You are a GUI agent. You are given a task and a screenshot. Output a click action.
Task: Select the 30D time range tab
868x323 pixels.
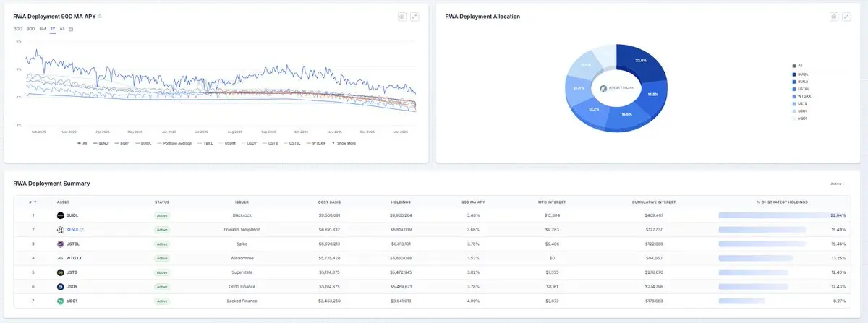click(18, 29)
